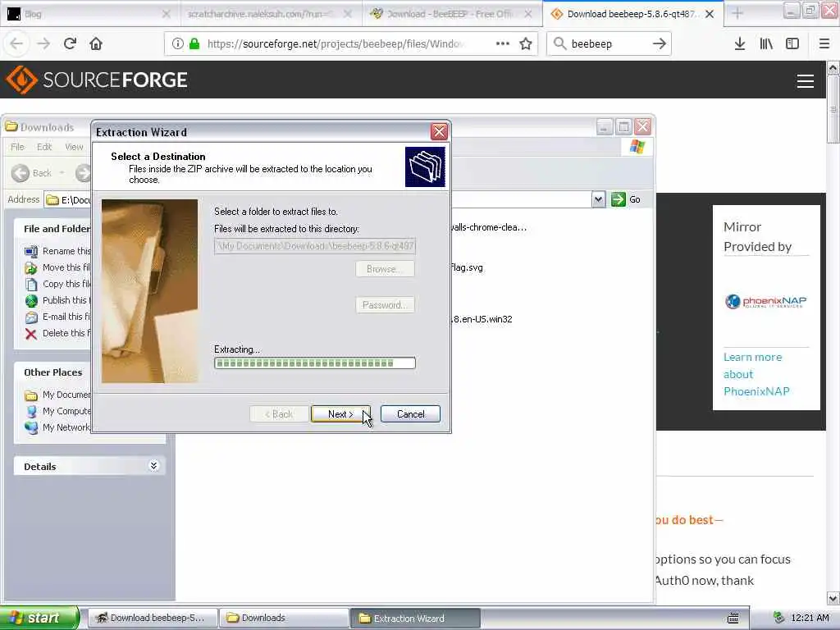Click Next in Extraction Wizard
Viewport: 840px width, 630px height.
pyautogui.click(x=340, y=413)
